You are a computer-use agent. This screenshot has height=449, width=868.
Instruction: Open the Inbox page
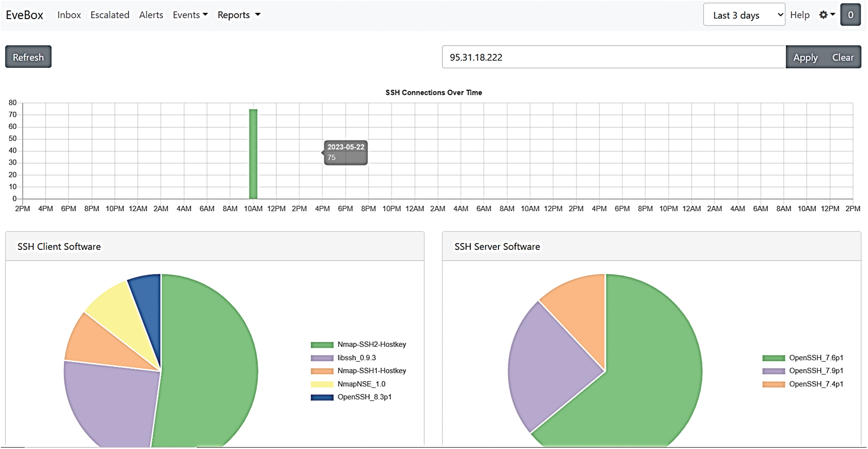pos(69,15)
